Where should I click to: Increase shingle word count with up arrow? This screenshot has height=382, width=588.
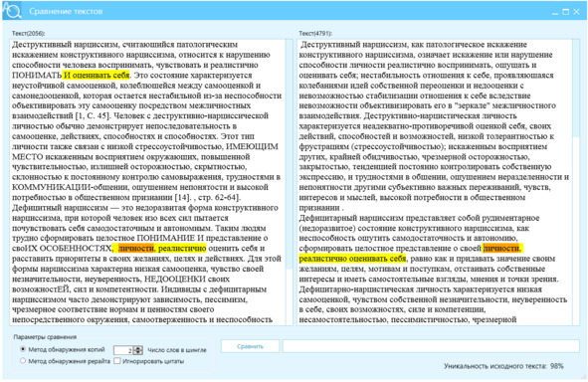pos(138,347)
